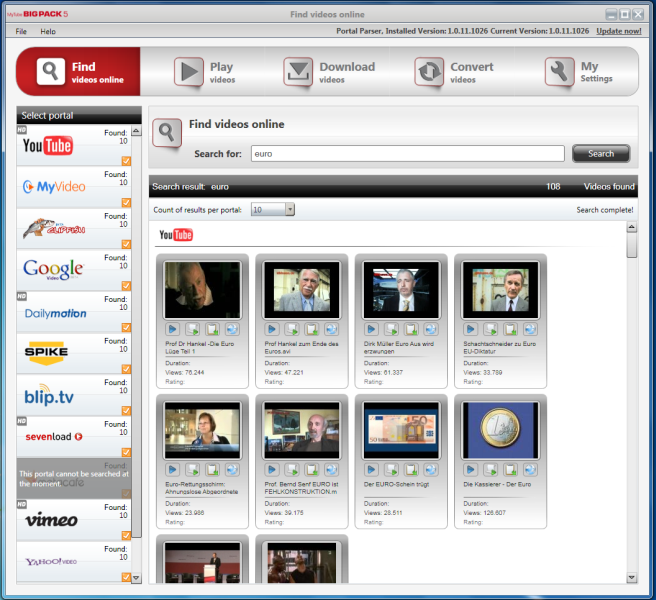Play the 'Die Kassierer - Der Euro' video
656x600 pixels.
pos(471,470)
